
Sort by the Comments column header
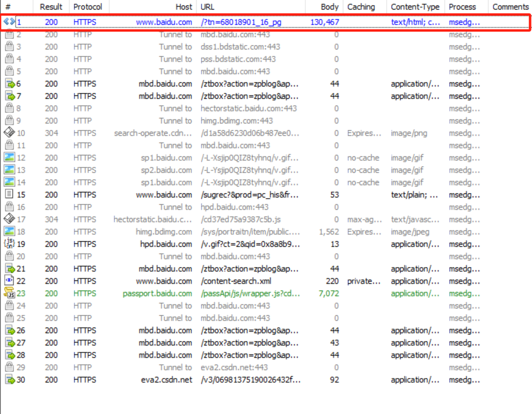tap(510, 7)
